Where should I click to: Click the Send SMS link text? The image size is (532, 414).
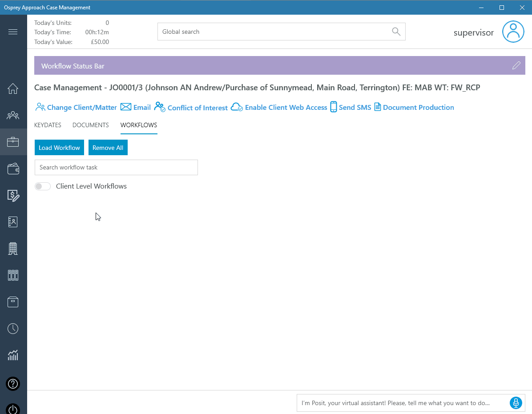pos(355,108)
